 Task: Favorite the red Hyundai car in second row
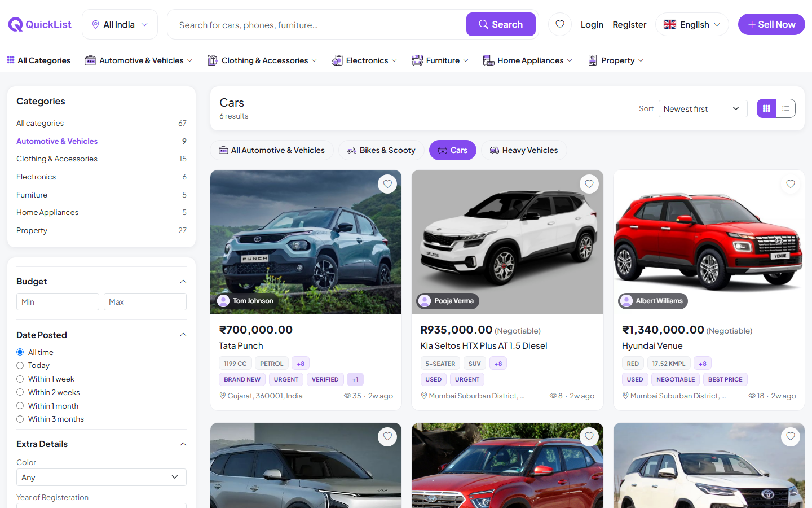pyautogui.click(x=589, y=436)
